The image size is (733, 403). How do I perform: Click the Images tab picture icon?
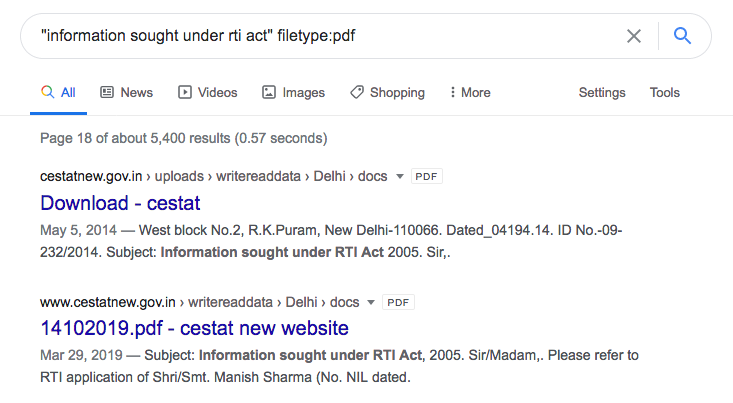[269, 92]
